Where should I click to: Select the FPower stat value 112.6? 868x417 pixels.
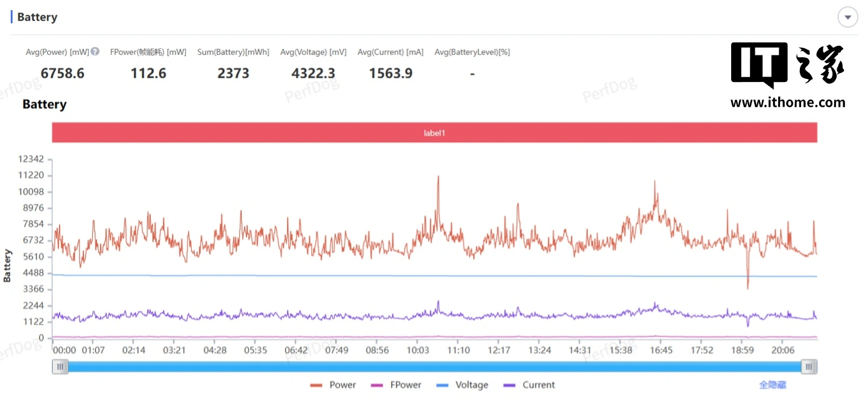point(148,74)
